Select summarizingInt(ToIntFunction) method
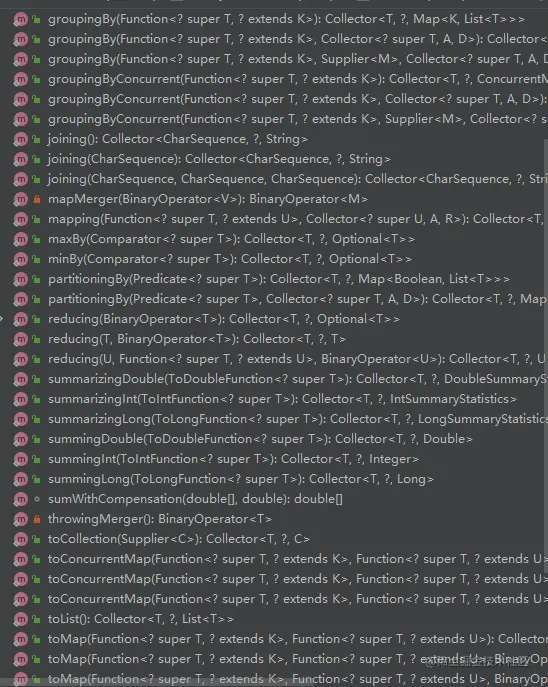 [x=282, y=399]
